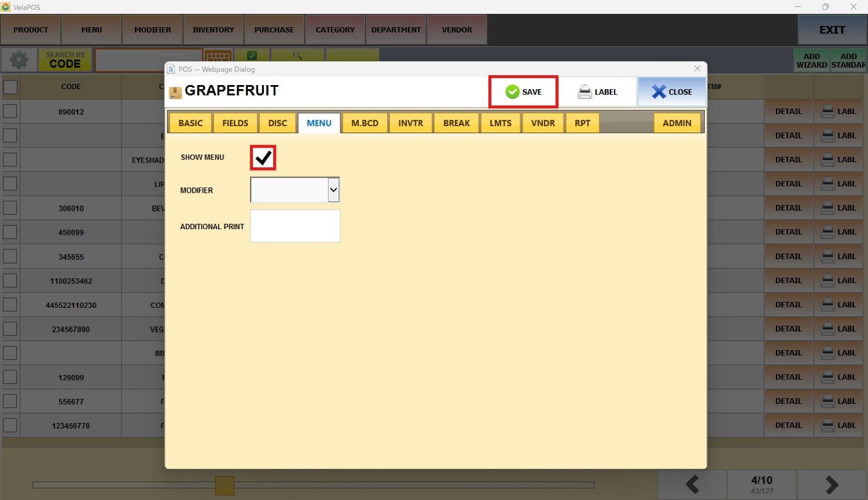
Task: Click the settings gear icon
Action: [19, 60]
